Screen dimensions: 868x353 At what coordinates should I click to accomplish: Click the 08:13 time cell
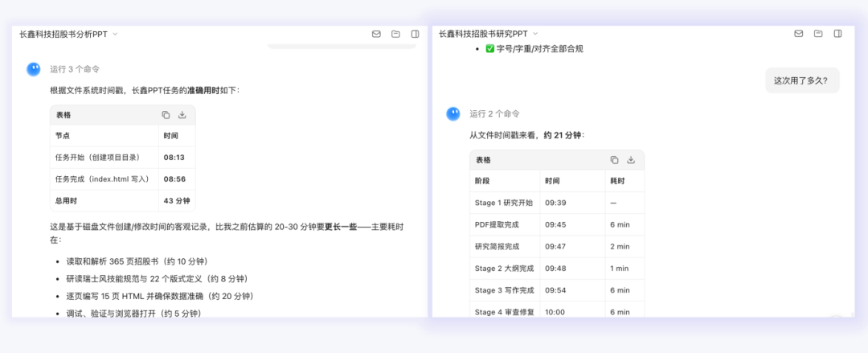(177, 158)
